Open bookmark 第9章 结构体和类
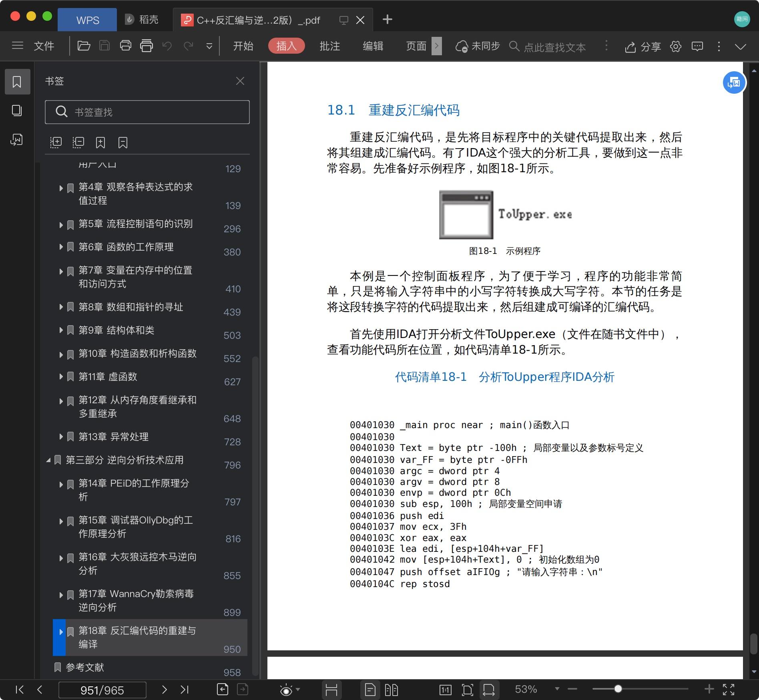This screenshot has height=700, width=759. [116, 330]
